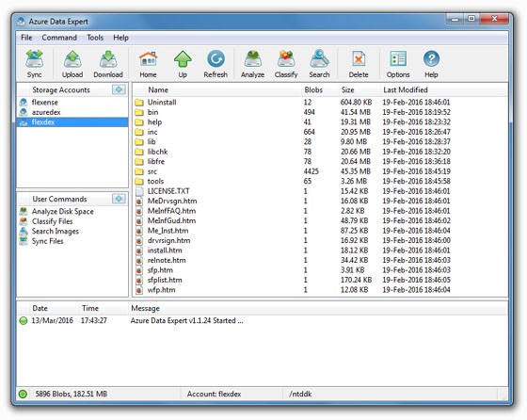
Task: Click the '/ntddk' path in status bar
Action: pos(300,394)
